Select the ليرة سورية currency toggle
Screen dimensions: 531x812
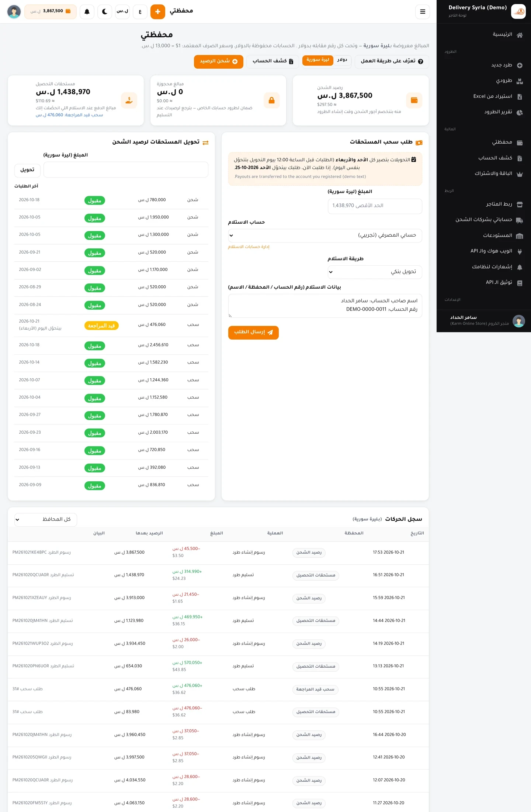[x=317, y=60]
